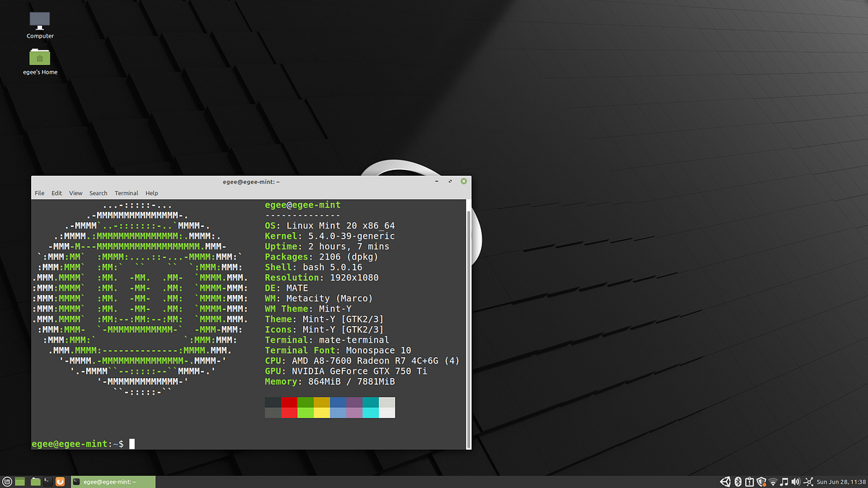868x488 pixels.
Task: Open Update Manager via the shield tray icon
Action: tap(761, 481)
